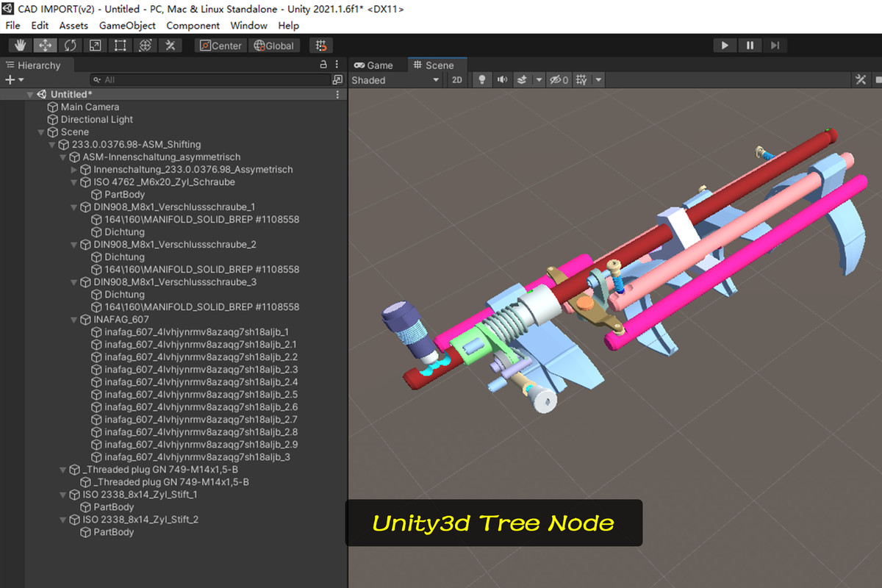Click the Main Camera cube icon
882x588 pixels.
pos(53,107)
